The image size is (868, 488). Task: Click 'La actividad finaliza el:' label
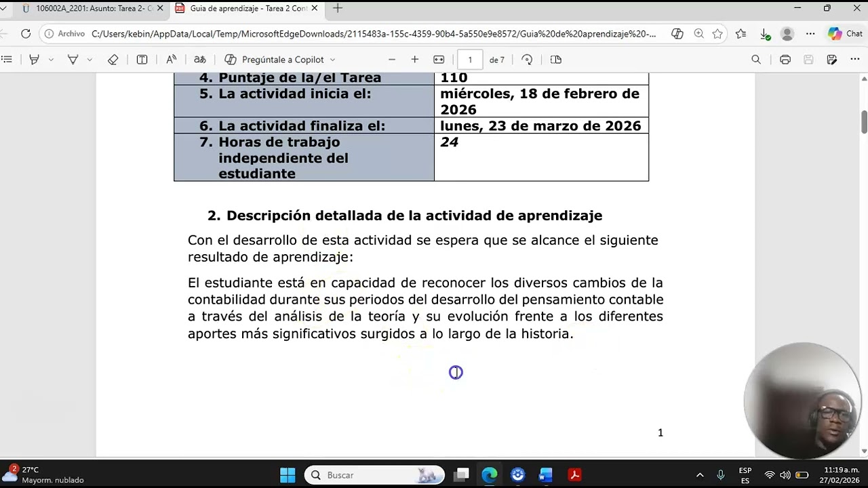[302, 126]
